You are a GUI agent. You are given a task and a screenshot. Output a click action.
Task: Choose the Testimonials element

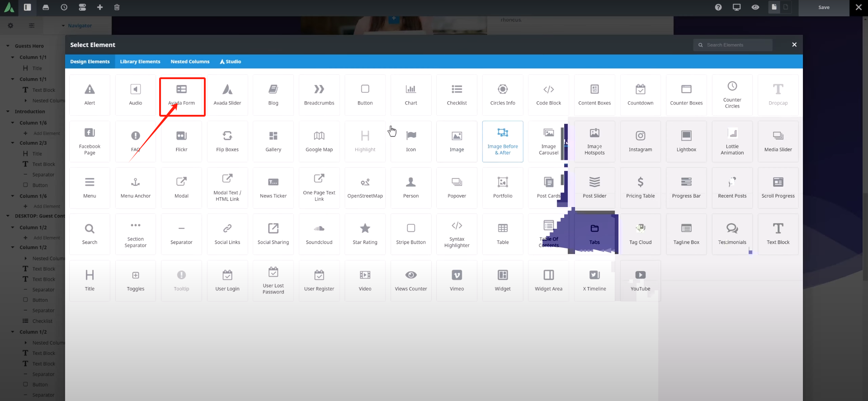(732, 234)
